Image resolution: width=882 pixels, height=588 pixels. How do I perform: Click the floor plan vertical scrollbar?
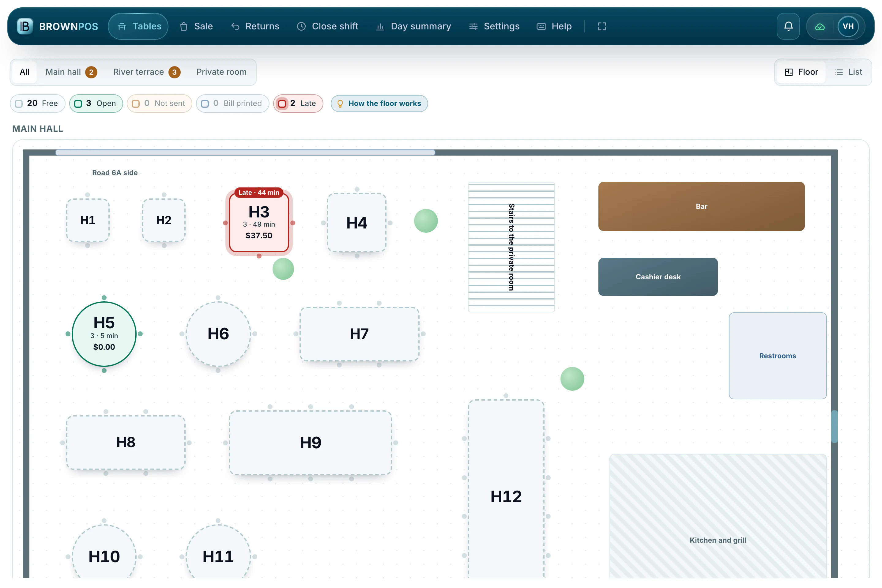pos(834,427)
